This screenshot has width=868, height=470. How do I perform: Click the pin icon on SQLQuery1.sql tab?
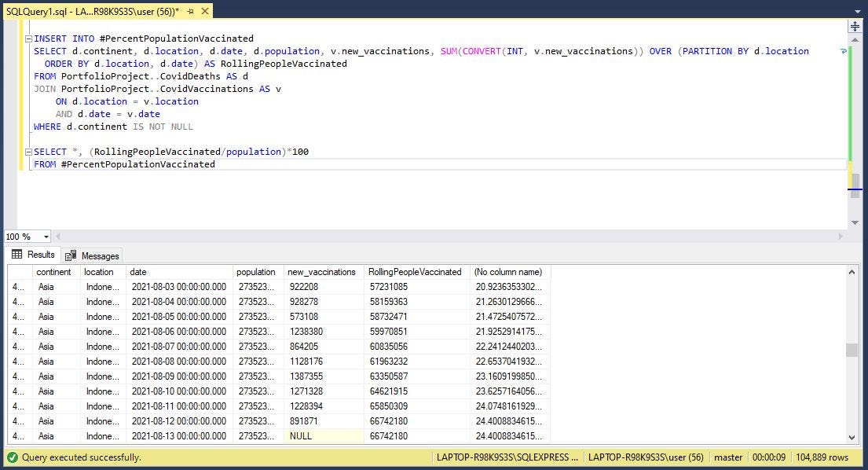[x=190, y=11]
